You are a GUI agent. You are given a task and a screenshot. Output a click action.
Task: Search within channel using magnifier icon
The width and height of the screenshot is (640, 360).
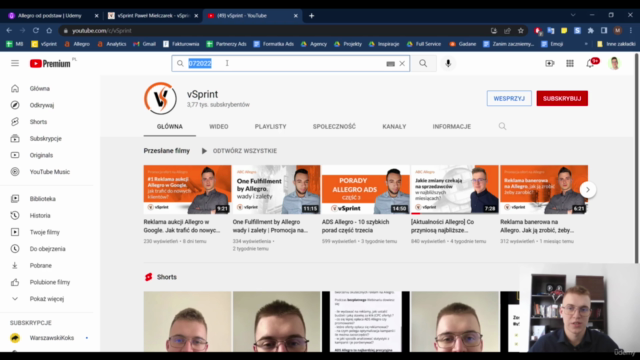(502, 127)
